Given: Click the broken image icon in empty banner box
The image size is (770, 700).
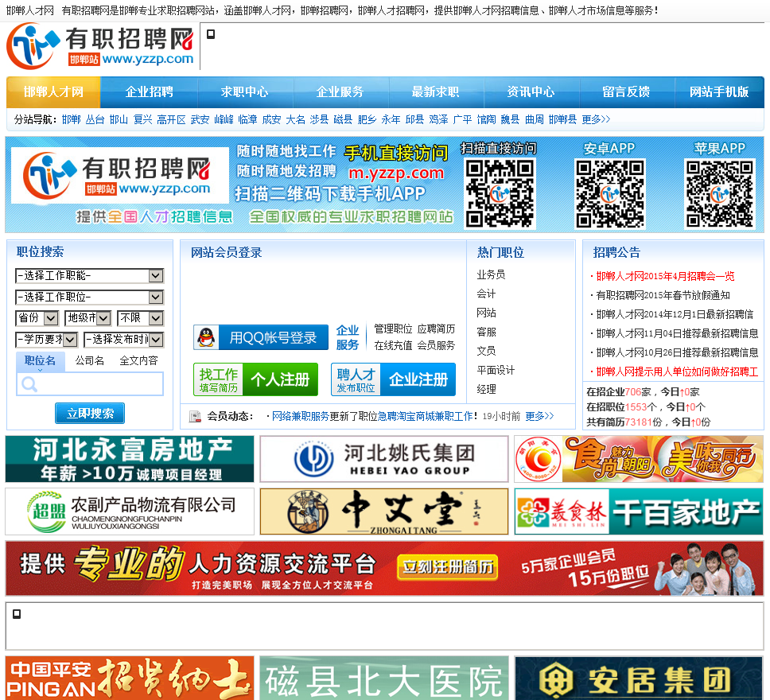Looking at the screenshot, I should click(17, 613).
